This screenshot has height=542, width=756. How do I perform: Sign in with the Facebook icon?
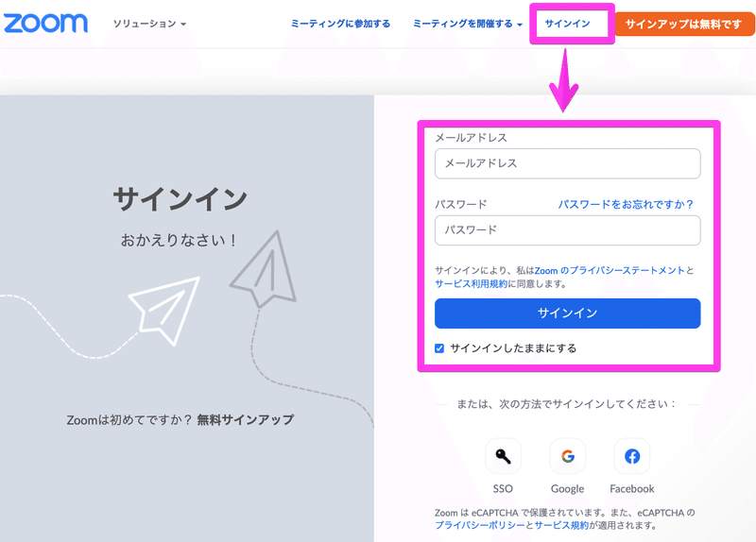[631, 456]
